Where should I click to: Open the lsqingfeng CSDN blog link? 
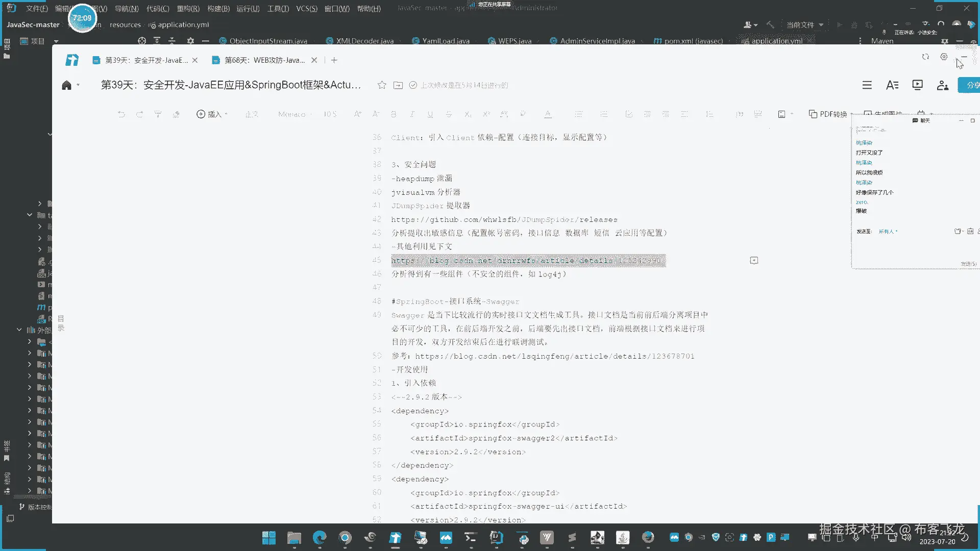point(554,356)
